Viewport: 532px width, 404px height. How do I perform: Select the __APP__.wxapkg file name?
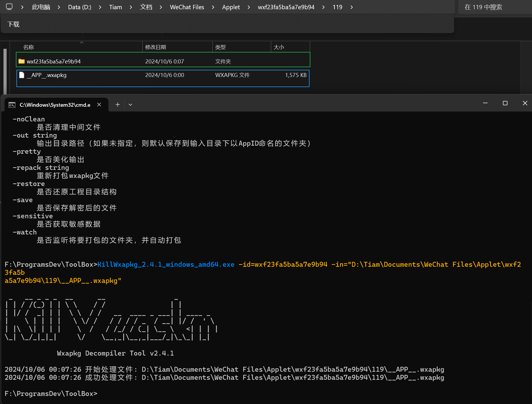coord(47,75)
